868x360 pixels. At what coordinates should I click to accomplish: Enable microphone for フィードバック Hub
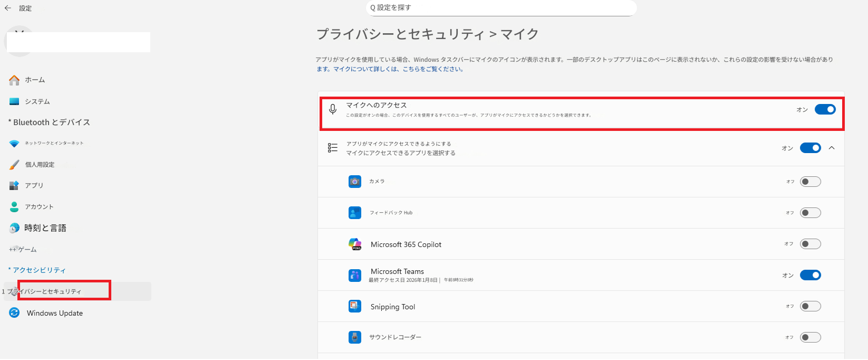pos(811,213)
